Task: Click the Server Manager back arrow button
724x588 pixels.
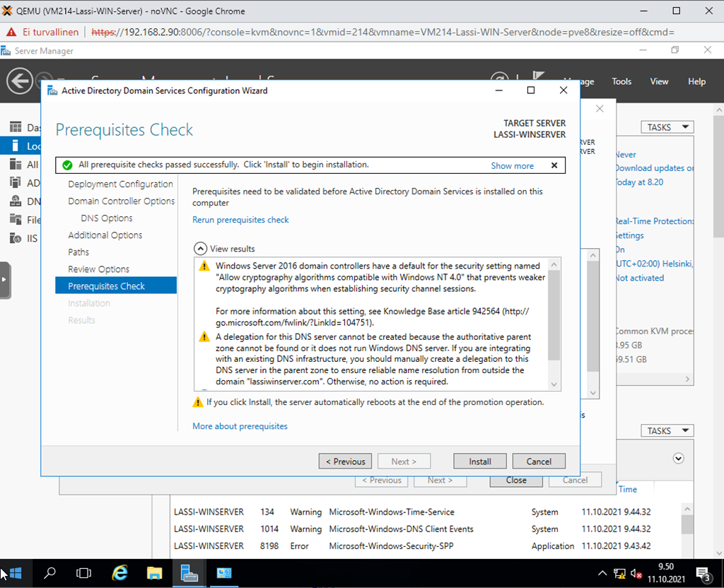Action: coord(19,81)
